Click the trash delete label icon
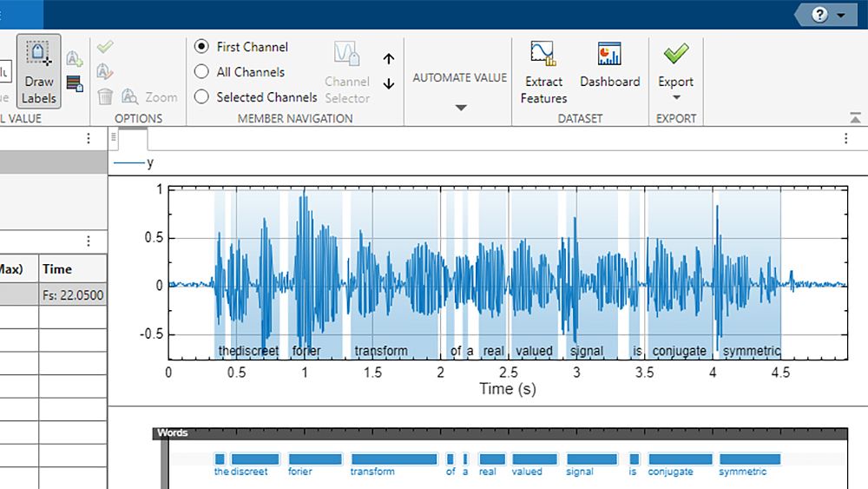 105,96
